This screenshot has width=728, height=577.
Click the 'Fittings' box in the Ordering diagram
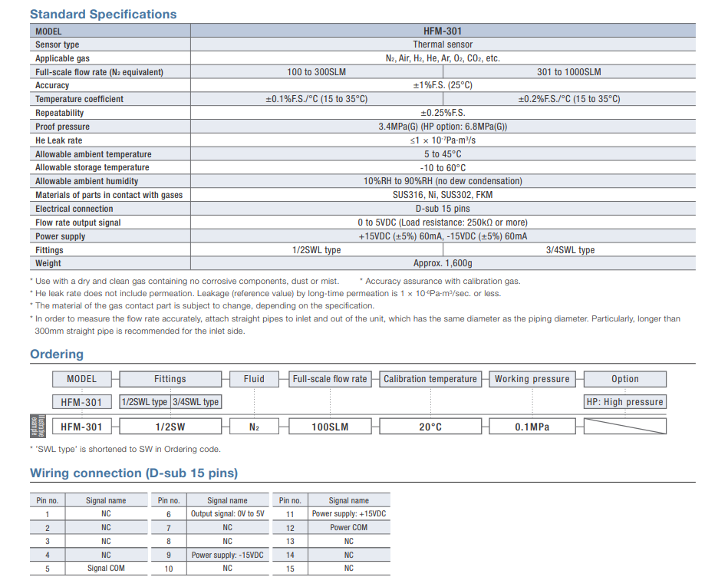170,379
